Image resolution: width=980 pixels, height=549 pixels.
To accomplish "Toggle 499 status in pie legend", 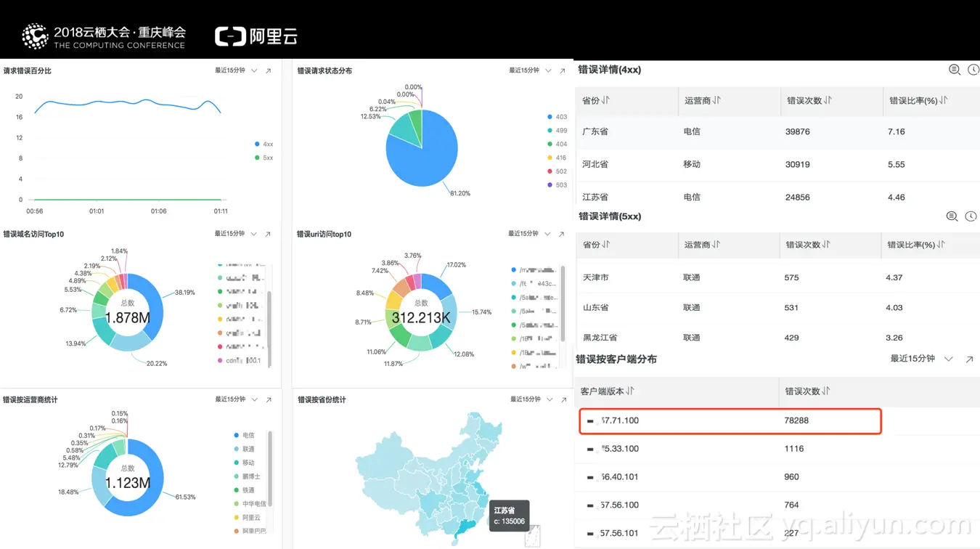I will pos(557,131).
